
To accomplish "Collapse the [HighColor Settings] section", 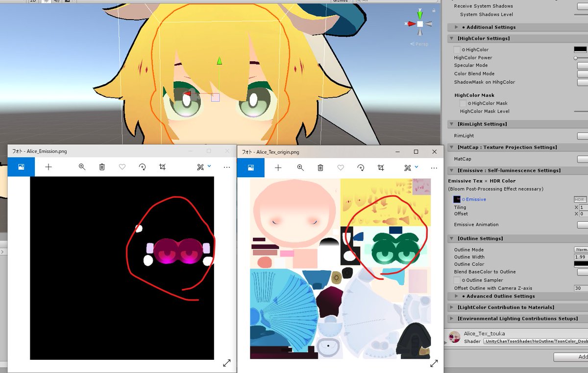I will point(451,38).
